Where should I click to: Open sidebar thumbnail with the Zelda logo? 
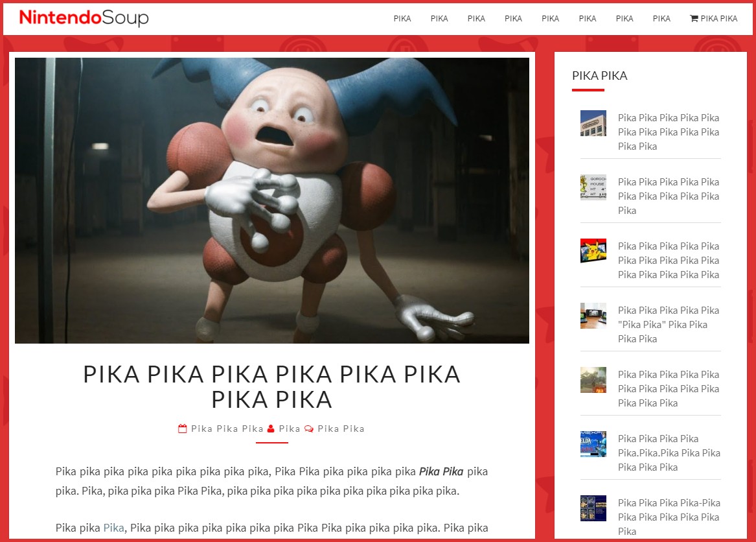tap(593, 444)
